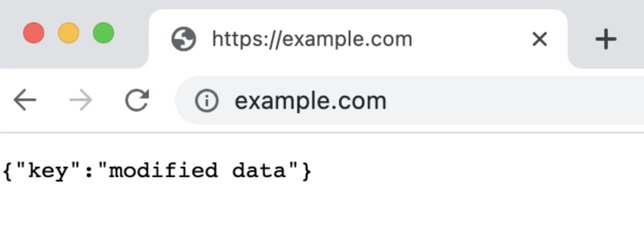Focus the address bar URL text
The height and width of the screenshot is (231, 644).
[310, 101]
